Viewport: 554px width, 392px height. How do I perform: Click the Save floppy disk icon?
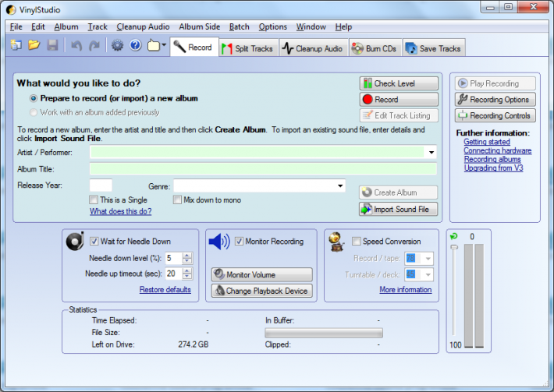click(x=52, y=45)
